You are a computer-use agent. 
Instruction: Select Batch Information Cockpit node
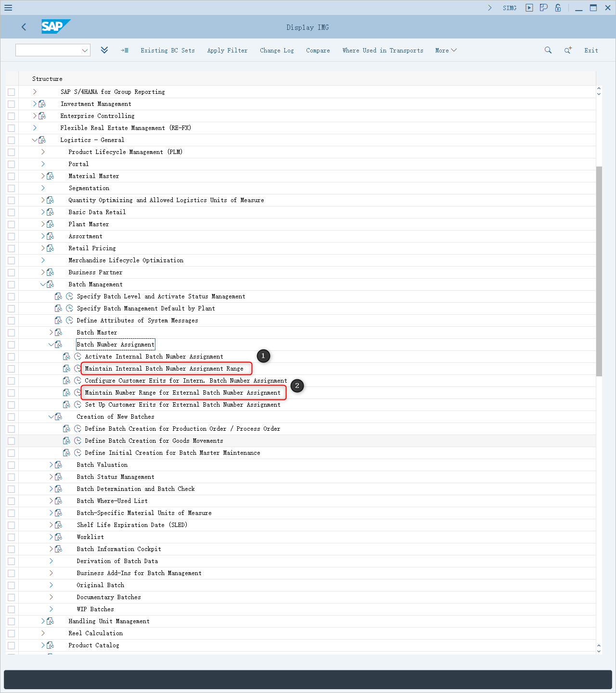coord(119,549)
